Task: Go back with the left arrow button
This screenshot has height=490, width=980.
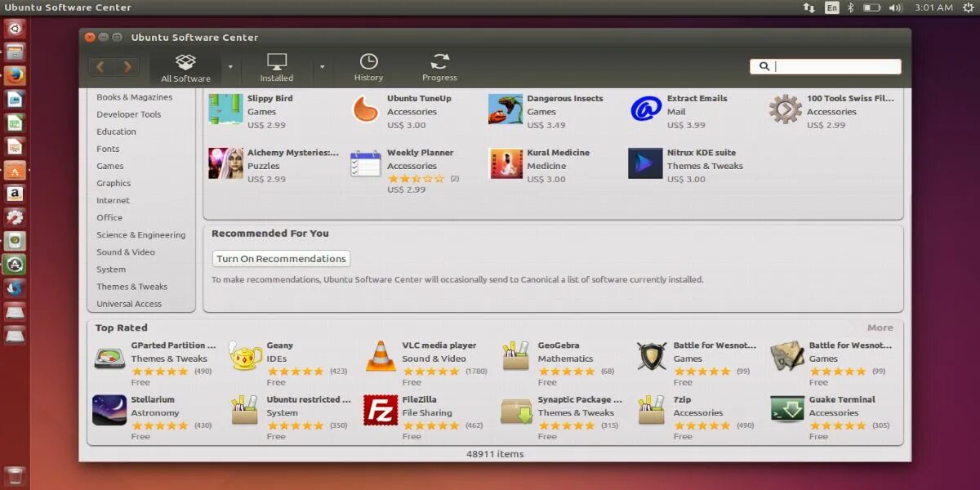Action: 101,67
